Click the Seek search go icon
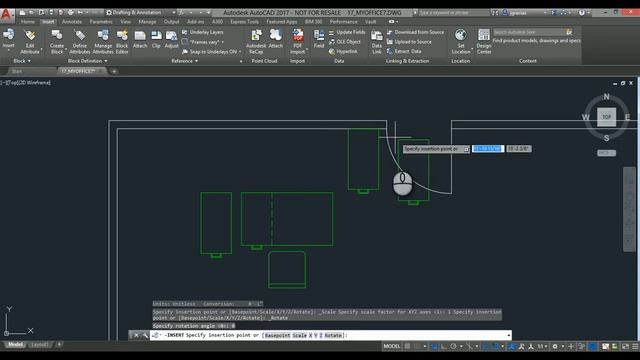Screen dimensions: 640x360 coord(569,32)
